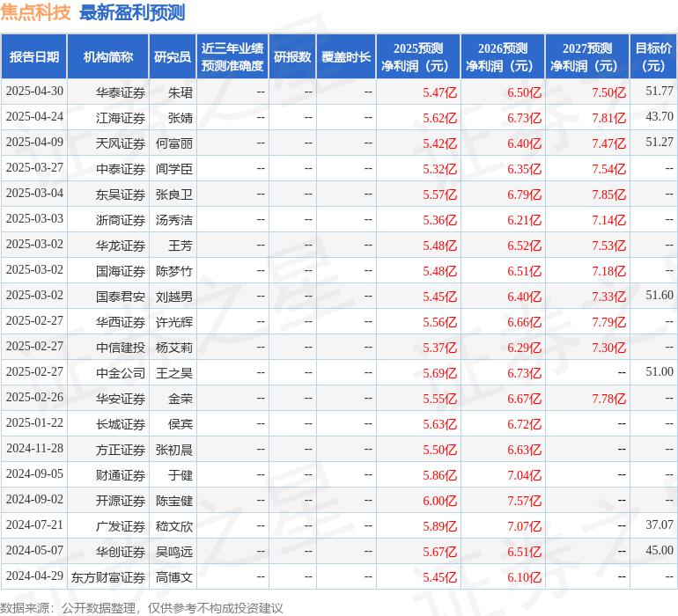Sort by 2025预测净利润 column header
678x616 pixels.
click(x=418, y=57)
